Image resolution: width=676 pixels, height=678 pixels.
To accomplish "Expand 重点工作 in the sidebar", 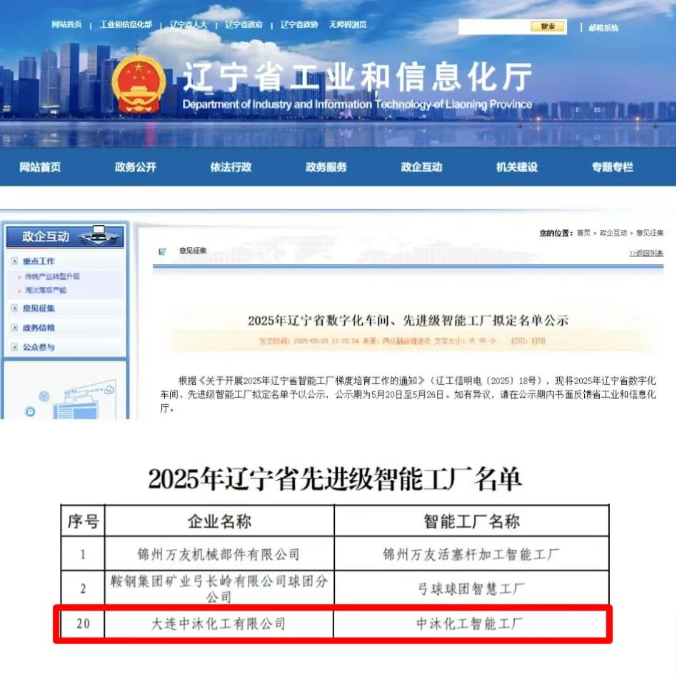I will pyautogui.click(x=38, y=261).
